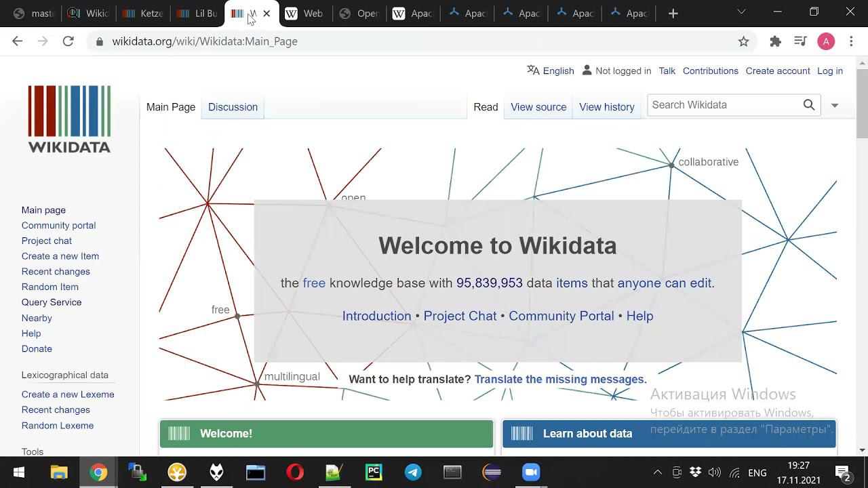This screenshot has width=868, height=488.
Task: Open the media control playlist icon
Action: click(x=800, y=41)
